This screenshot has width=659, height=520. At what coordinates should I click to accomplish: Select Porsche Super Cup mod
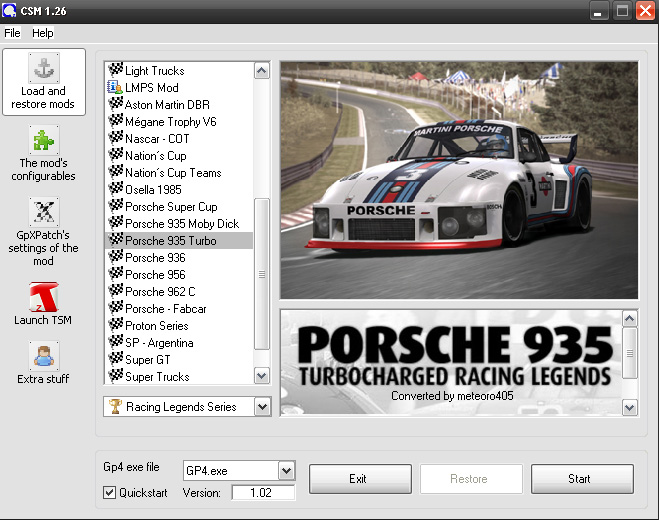[179, 206]
